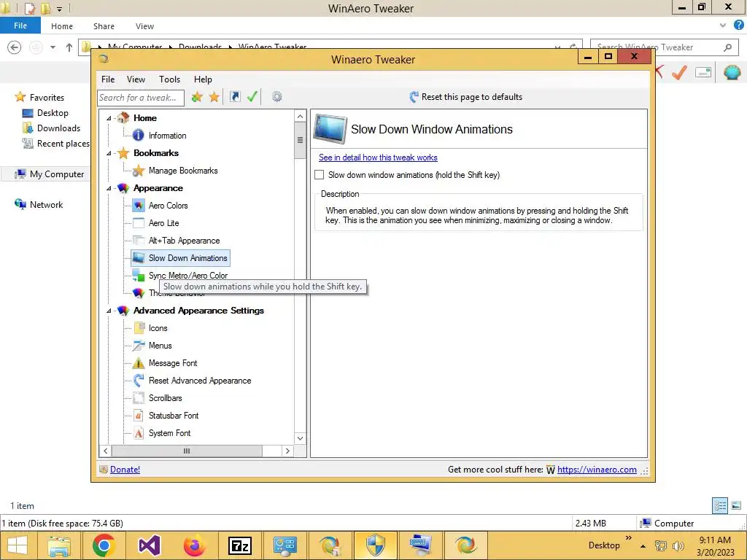This screenshot has width=747, height=560.
Task: Open the Tweaker View menu
Action: point(136,79)
